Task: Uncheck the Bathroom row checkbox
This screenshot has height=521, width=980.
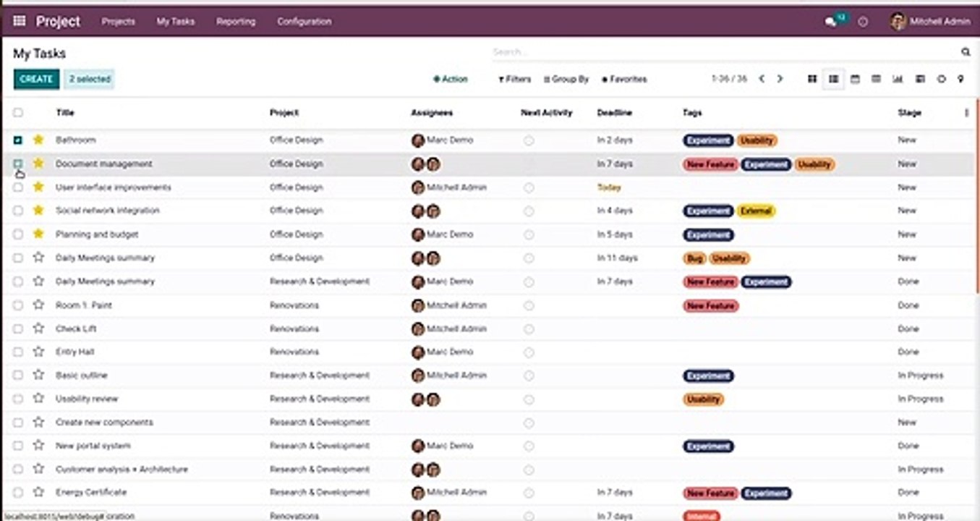Action: coord(18,140)
